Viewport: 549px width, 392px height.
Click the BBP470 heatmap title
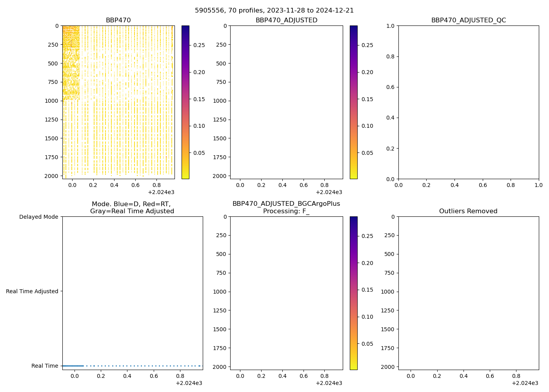[x=118, y=20]
